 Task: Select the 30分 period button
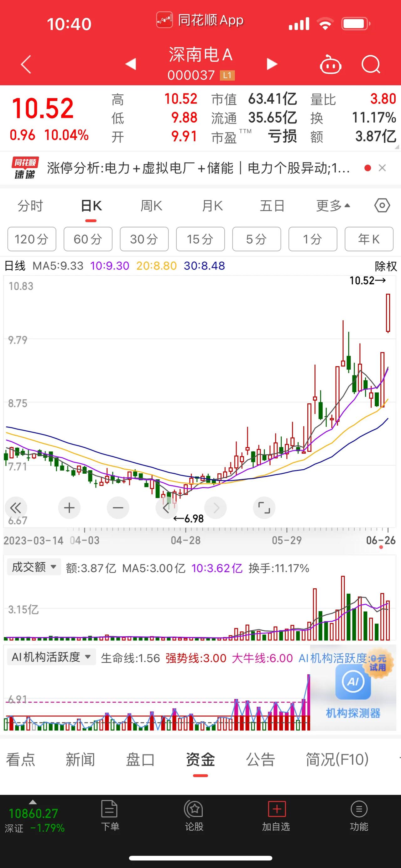coord(144,239)
